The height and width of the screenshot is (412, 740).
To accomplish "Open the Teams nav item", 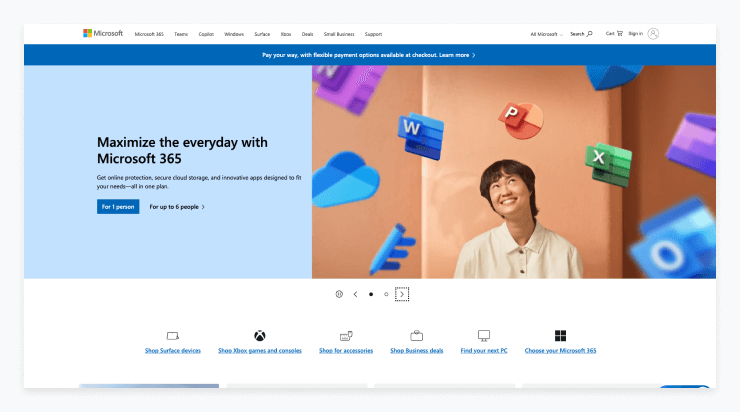I will [181, 34].
